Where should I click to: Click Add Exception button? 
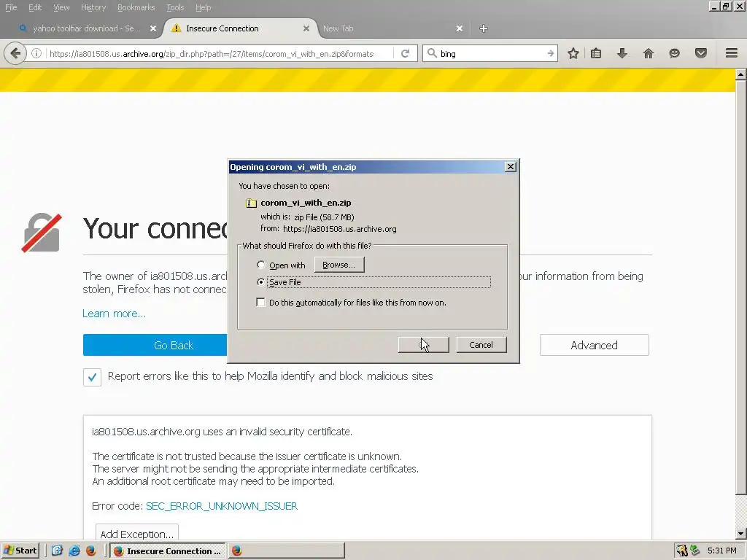[x=136, y=533]
